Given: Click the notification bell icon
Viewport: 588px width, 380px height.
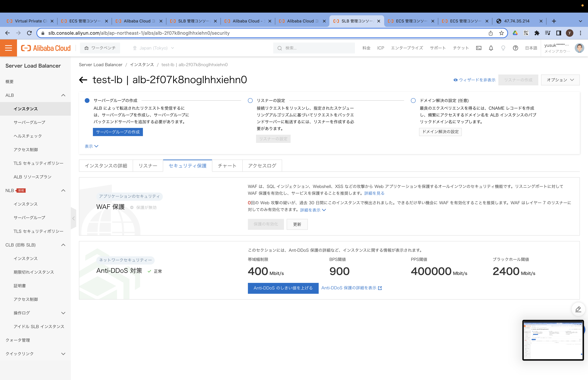Looking at the screenshot, I should (x=491, y=48).
